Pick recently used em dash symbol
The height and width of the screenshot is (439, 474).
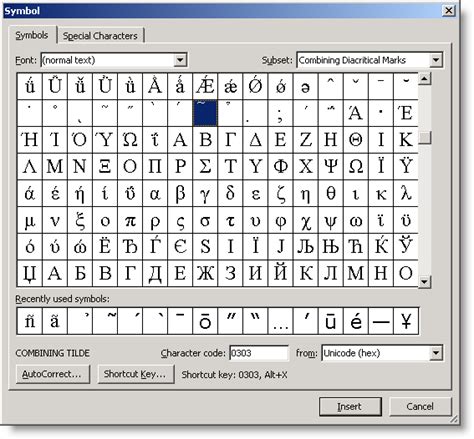pos(381,321)
